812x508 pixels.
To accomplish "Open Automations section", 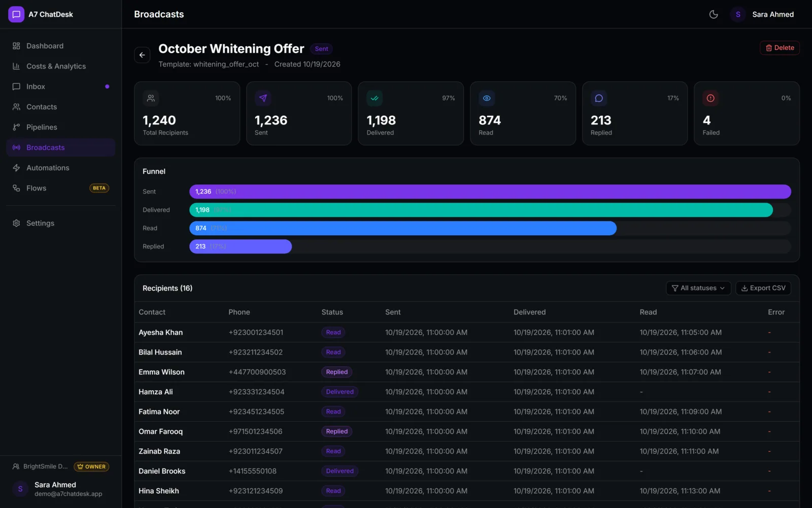I will point(61,168).
